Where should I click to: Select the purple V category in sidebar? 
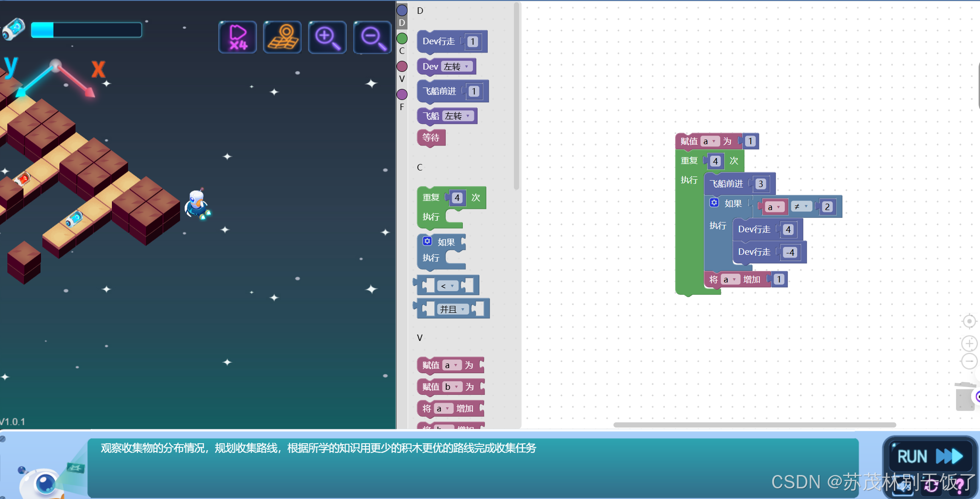[x=402, y=66]
